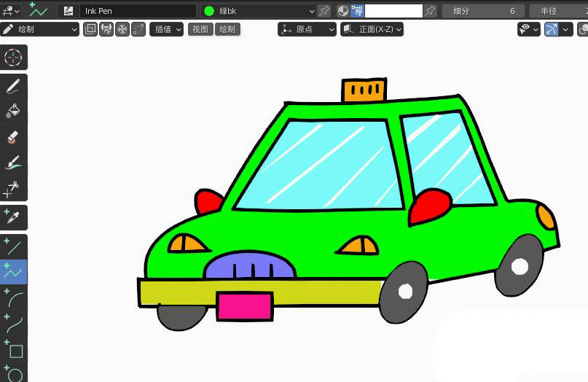Select the Line primitive tool
This screenshot has height=382, width=588.
[x=14, y=246]
